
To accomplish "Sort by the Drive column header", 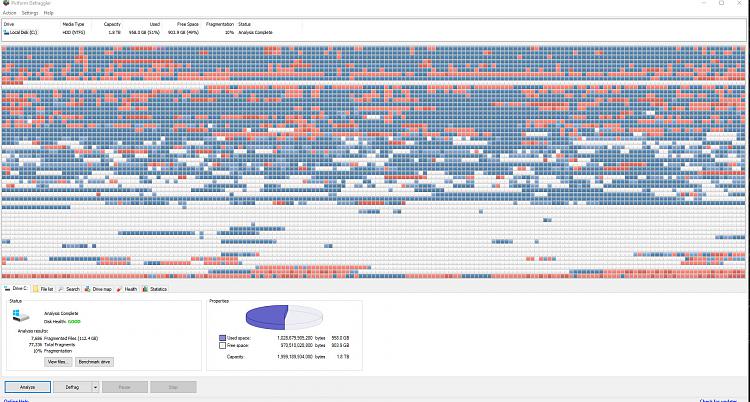I will (9, 24).
